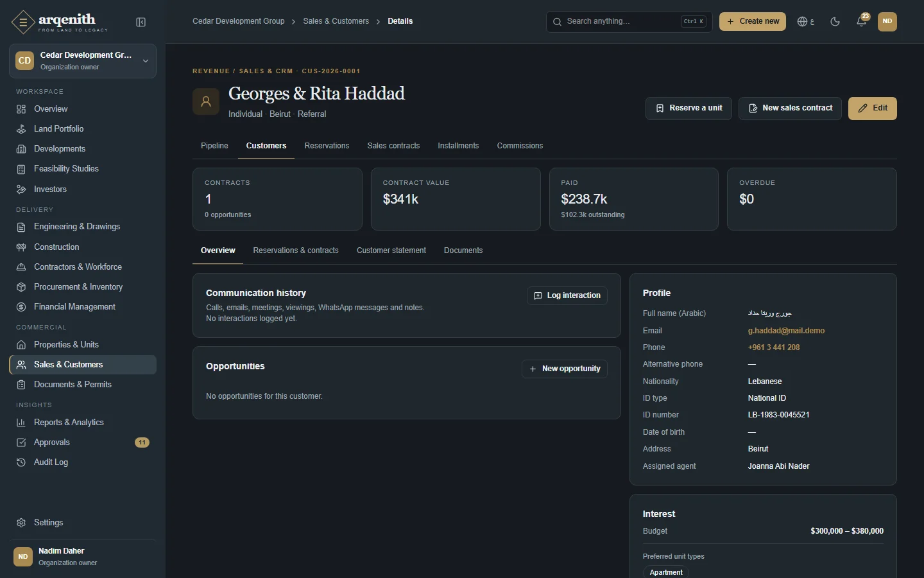Click the g.haddad@mail.demo email link

(786, 331)
